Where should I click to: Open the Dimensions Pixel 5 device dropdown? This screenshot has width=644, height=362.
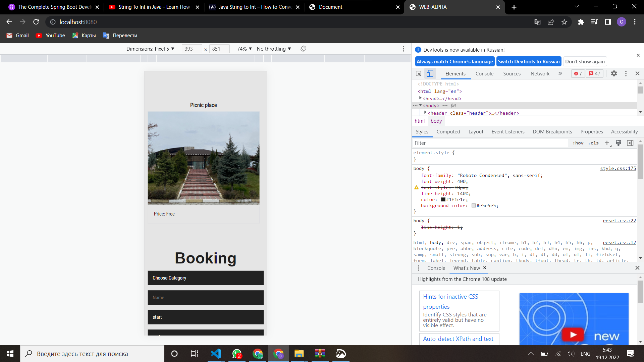(x=150, y=49)
